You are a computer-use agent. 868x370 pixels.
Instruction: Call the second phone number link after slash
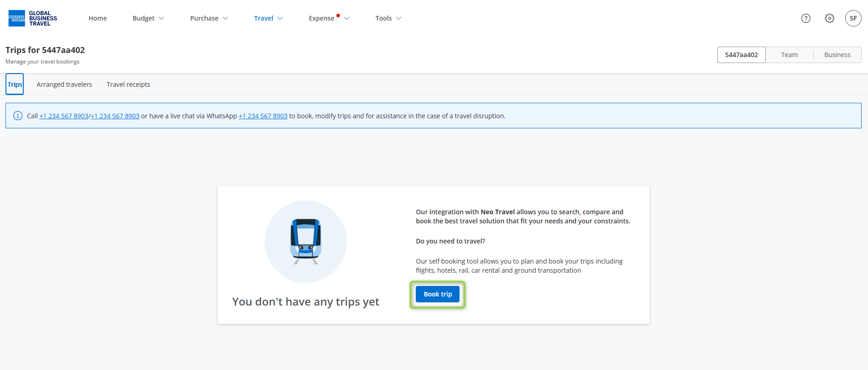pos(115,116)
